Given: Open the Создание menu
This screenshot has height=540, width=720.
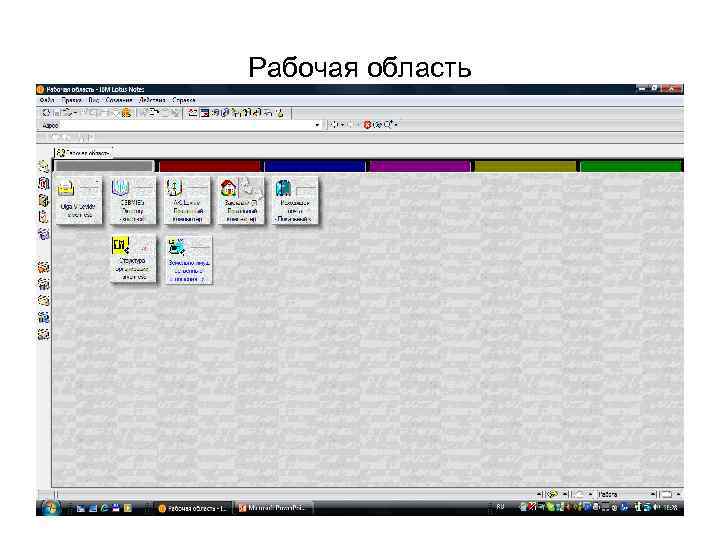Looking at the screenshot, I should click(119, 100).
